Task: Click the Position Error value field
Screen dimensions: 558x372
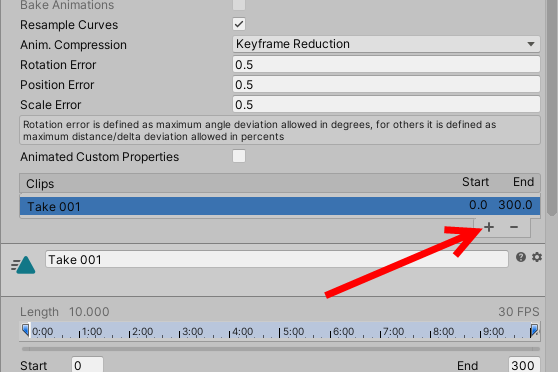Action: pos(386,84)
